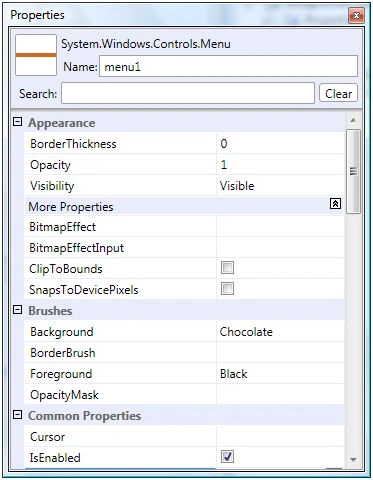The image size is (373, 480).
Task: Select the Cursor property label
Action: 47,437
